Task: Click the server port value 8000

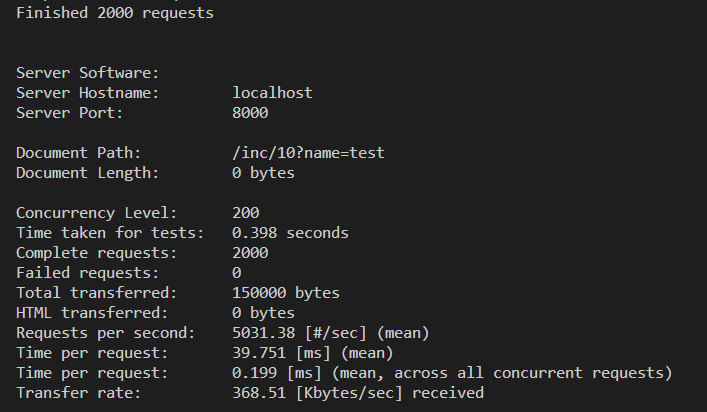Action: 250,113
